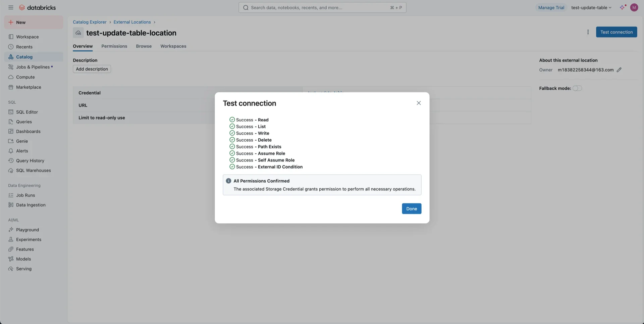Click the Job Runs icon

[x=11, y=195]
